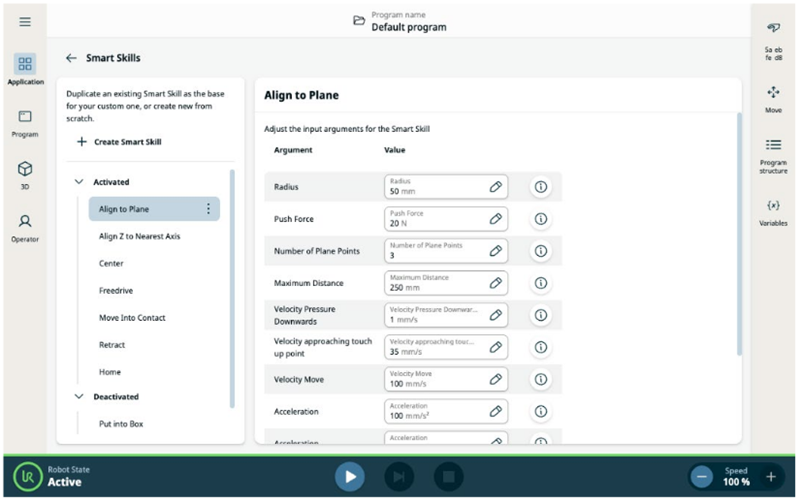Open the Variables panel

pos(773,211)
